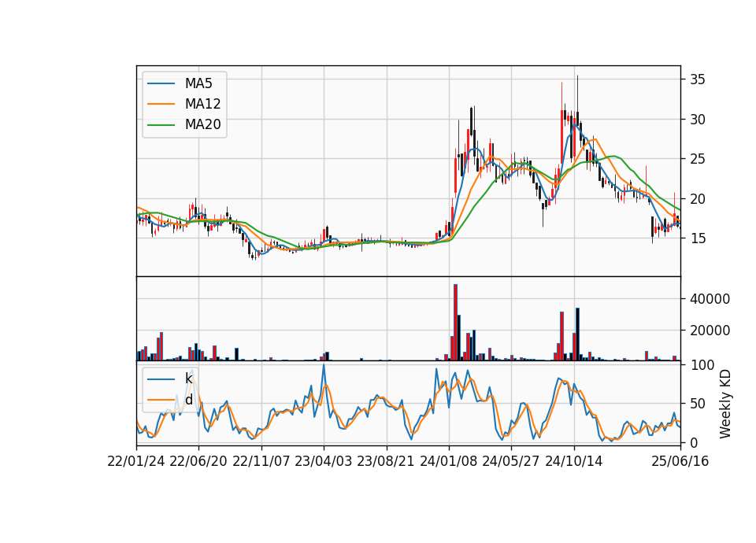Click the KD axis value 50
Image resolution: width=756 pixels, height=543 pixels.
pos(697,404)
